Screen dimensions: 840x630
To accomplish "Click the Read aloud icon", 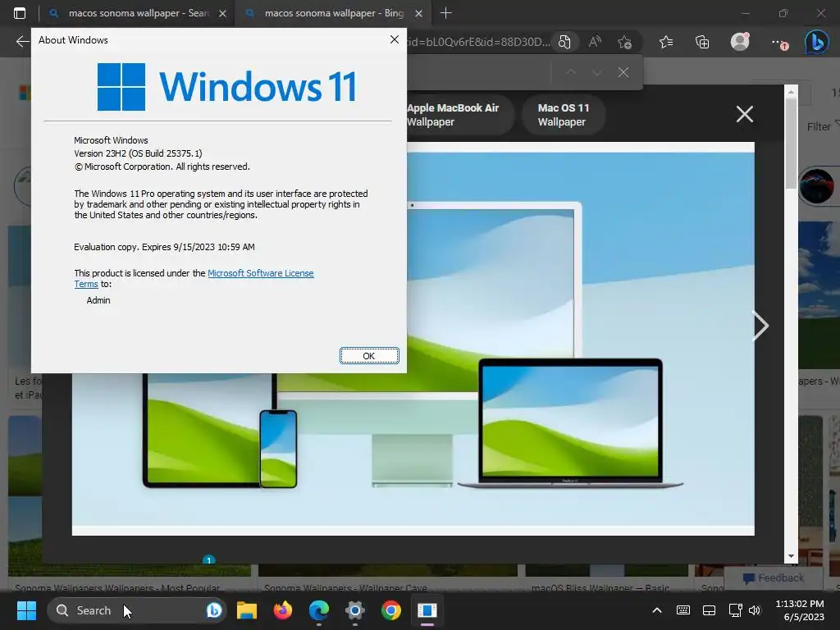I will [595, 42].
